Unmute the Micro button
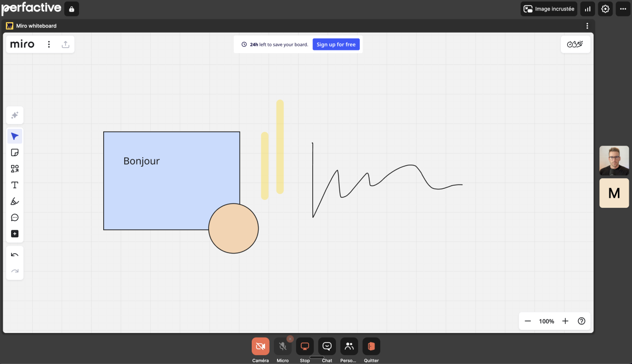 pos(282,346)
